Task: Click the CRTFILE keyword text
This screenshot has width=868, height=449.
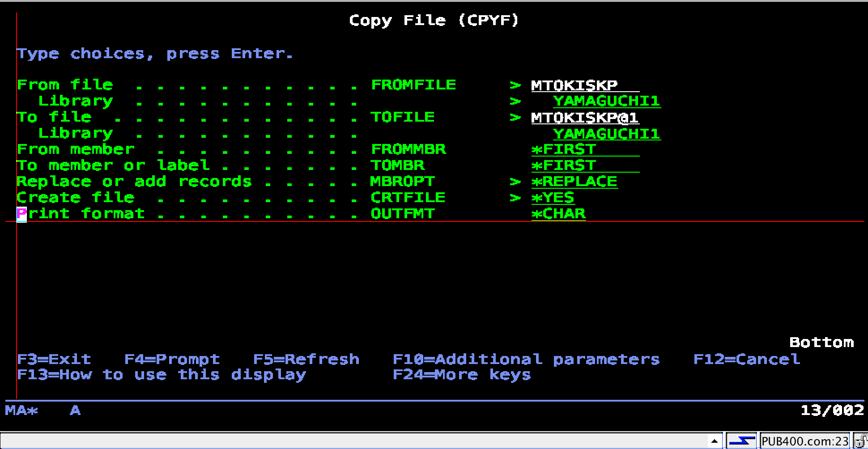Action: point(408,198)
